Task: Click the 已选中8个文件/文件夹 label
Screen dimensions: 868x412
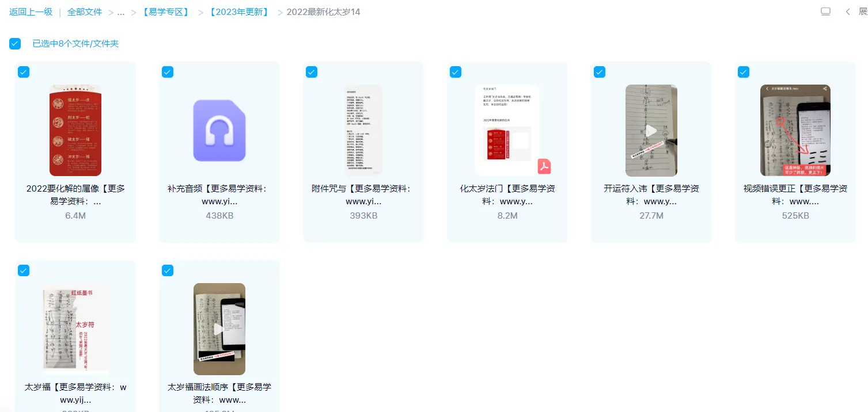Action: pyautogui.click(x=75, y=44)
